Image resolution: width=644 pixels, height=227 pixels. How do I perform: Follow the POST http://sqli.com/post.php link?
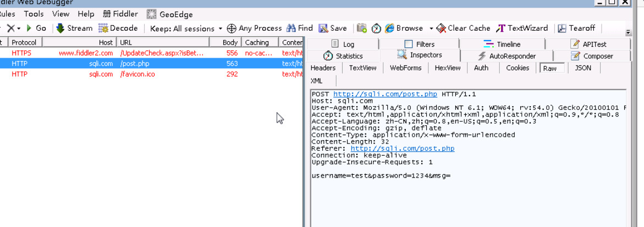coord(386,94)
